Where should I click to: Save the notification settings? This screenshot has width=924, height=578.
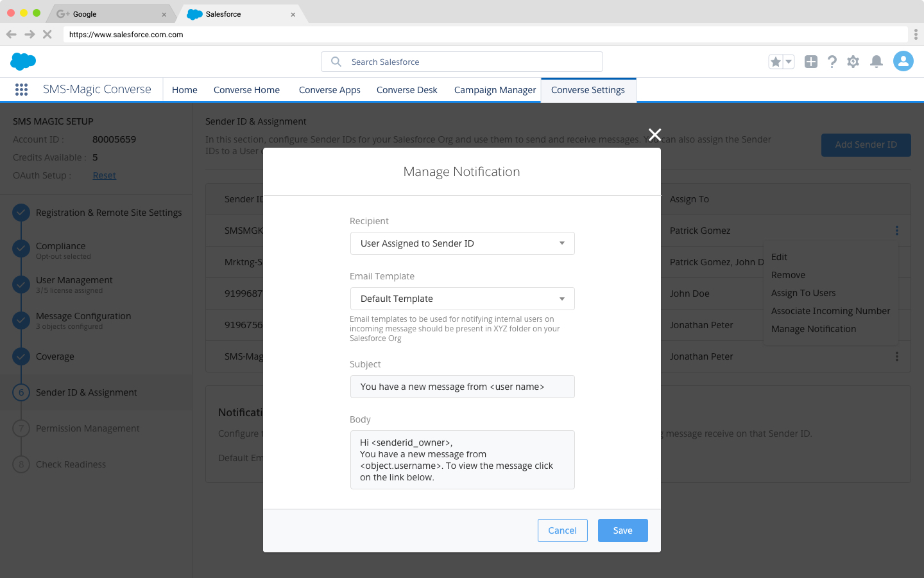pos(622,530)
